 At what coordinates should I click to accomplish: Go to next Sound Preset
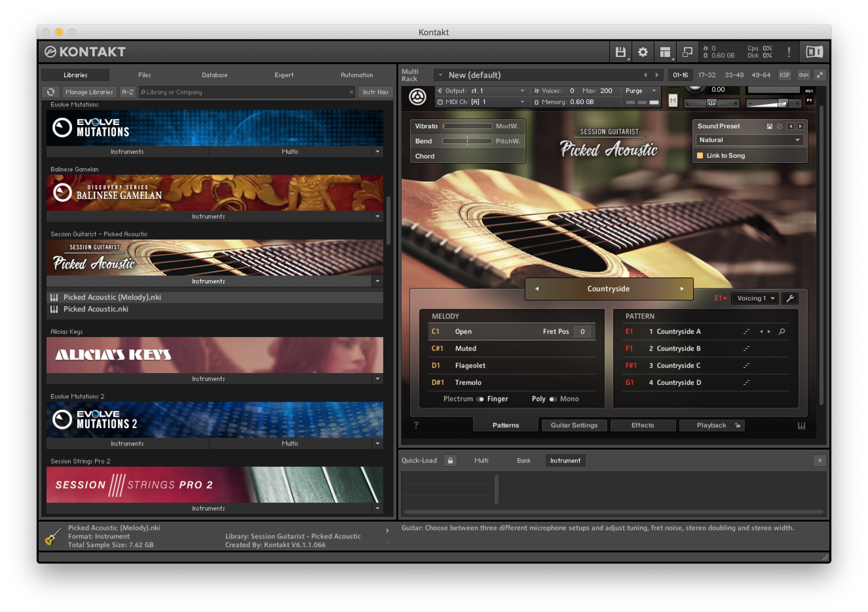pyautogui.click(x=800, y=126)
